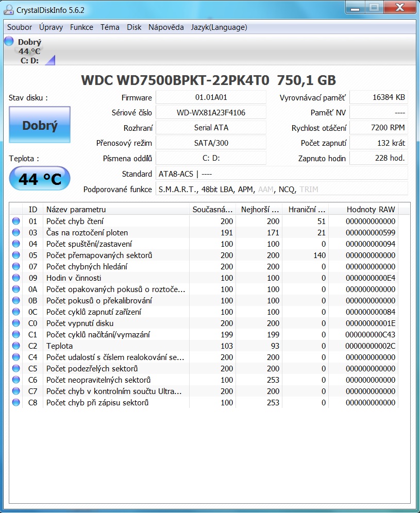
Task: Click status orb for attribute C5 Počet podezřelých sektorů
Action: [x=16, y=368]
